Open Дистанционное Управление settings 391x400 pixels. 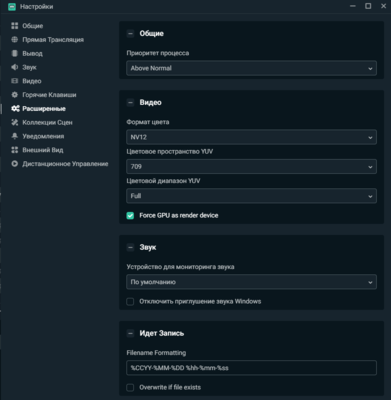click(65, 164)
